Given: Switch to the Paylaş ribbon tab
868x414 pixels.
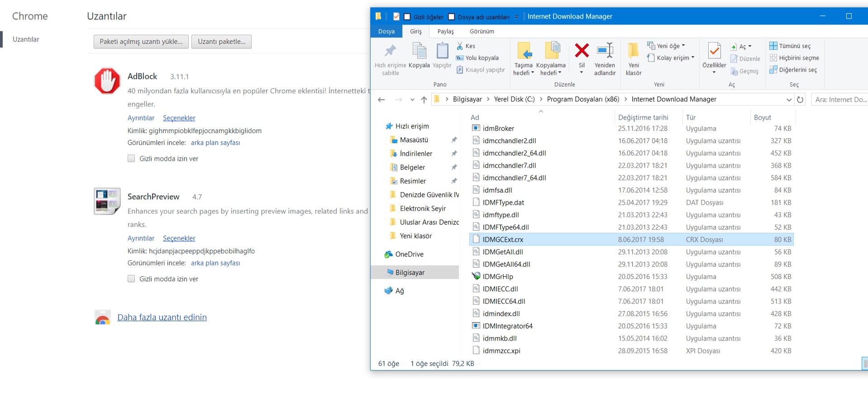Looking at the screenshot, I should click(445, 31).
